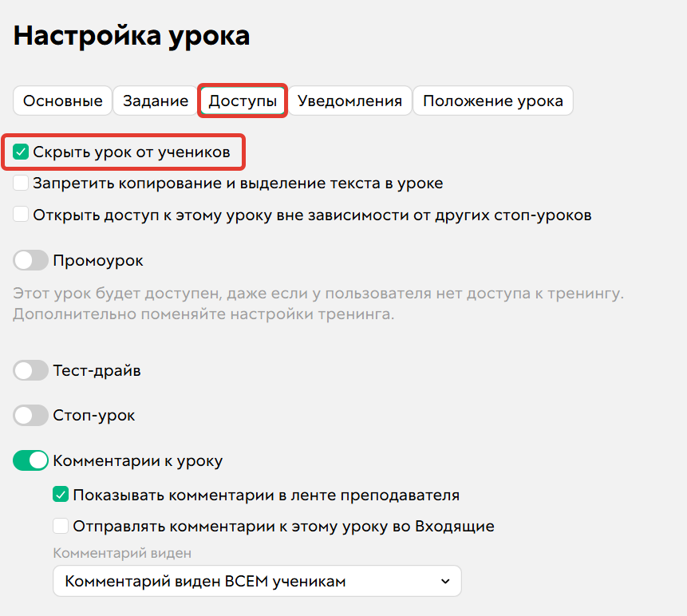Image resolution: width=687 pixels, height=616 pixels.
Task: Uncheck Показывать комментарии в ленте преподавателя
Action: click(x=61, y=495)
